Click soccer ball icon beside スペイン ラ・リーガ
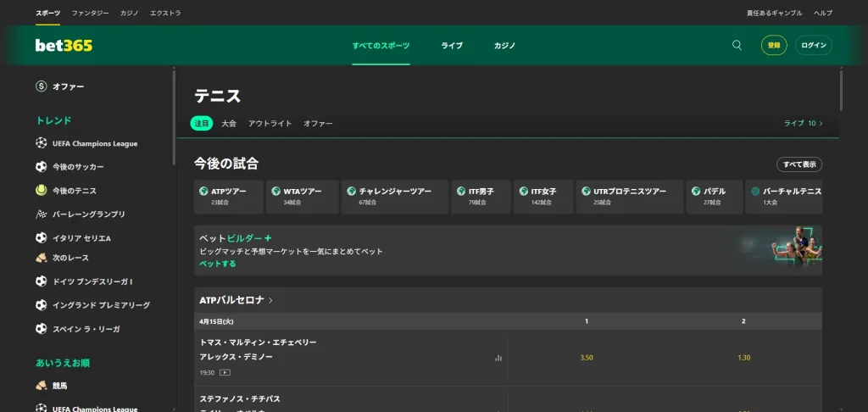The height and width of the screenshot is (412, 868). point(41,329)
